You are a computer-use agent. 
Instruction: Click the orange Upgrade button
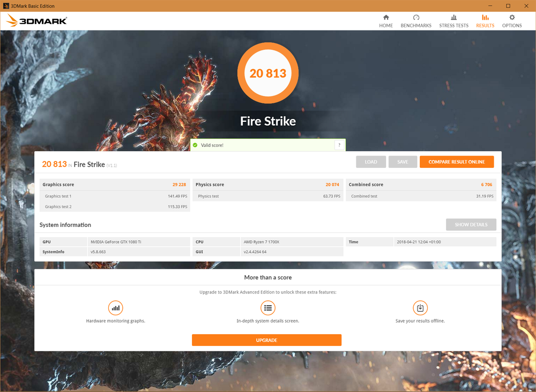point(266,340)
